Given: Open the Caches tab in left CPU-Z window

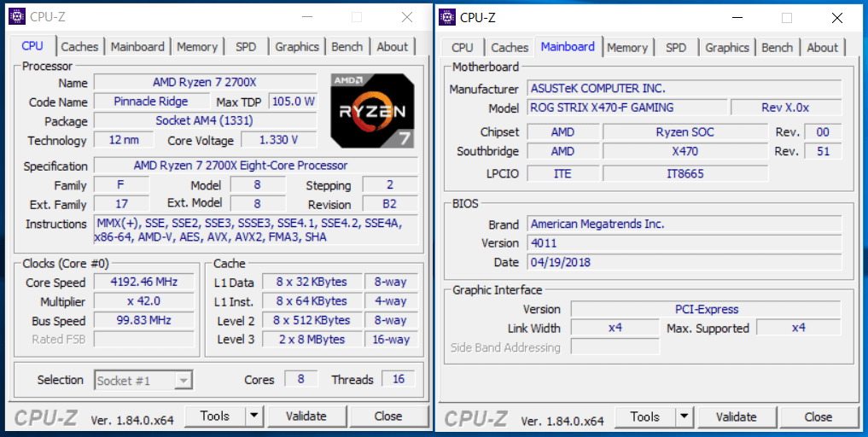Looking at the screenshot, I should coord(79,47).
